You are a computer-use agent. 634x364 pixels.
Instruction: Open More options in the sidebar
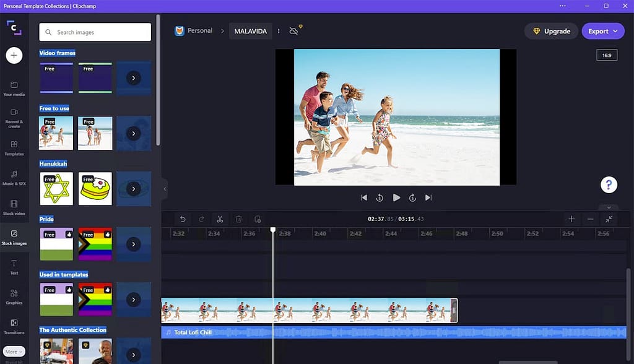[14, 351]
